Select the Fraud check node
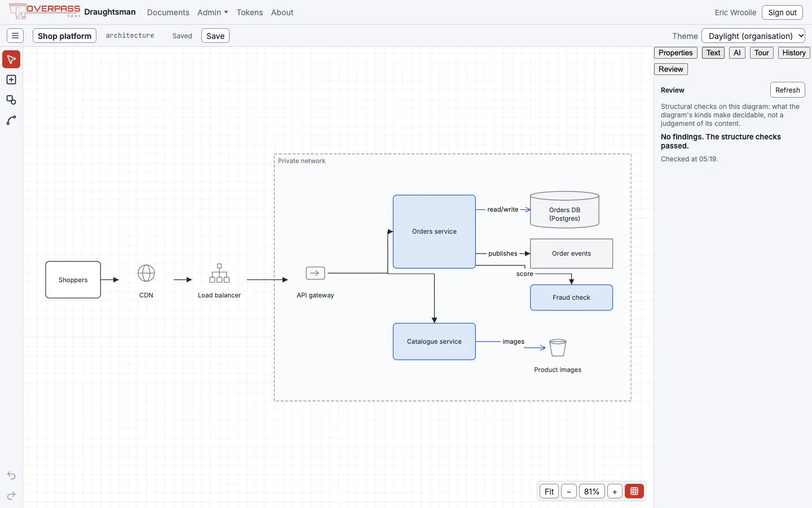812x508 pixels. point(571,297)
